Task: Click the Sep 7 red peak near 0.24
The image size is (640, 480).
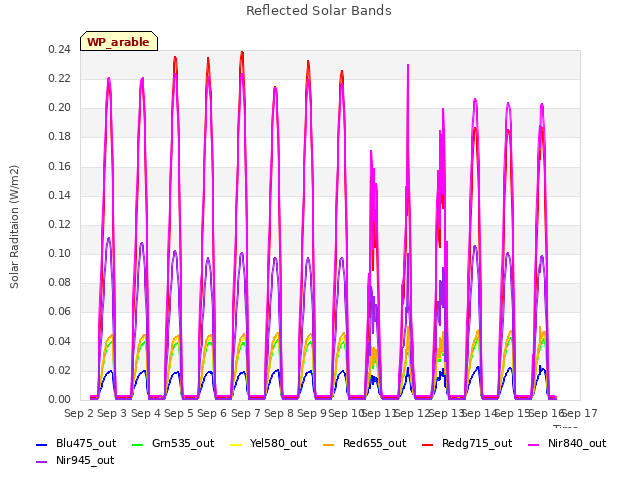Action: pyautogui.click(x=242, y=53)
